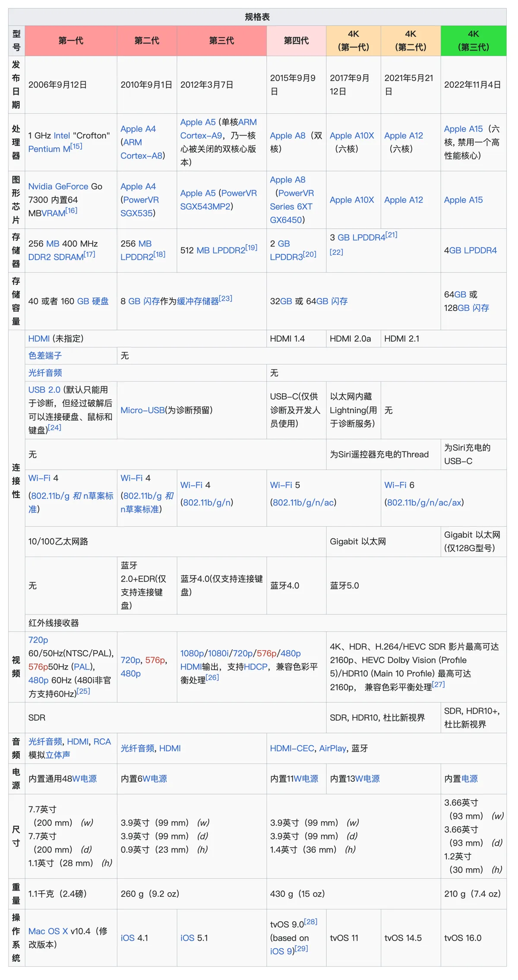This screenshot has height=980, width=518.
Task: Click the 802.11b/g/n/ac/ax link
Action: coord(424,503)
